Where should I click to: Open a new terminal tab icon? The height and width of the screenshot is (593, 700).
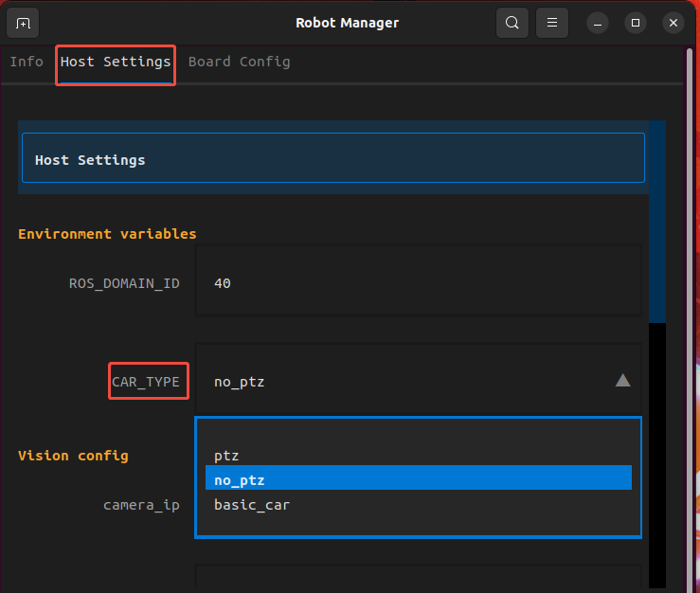pos(23,23)
